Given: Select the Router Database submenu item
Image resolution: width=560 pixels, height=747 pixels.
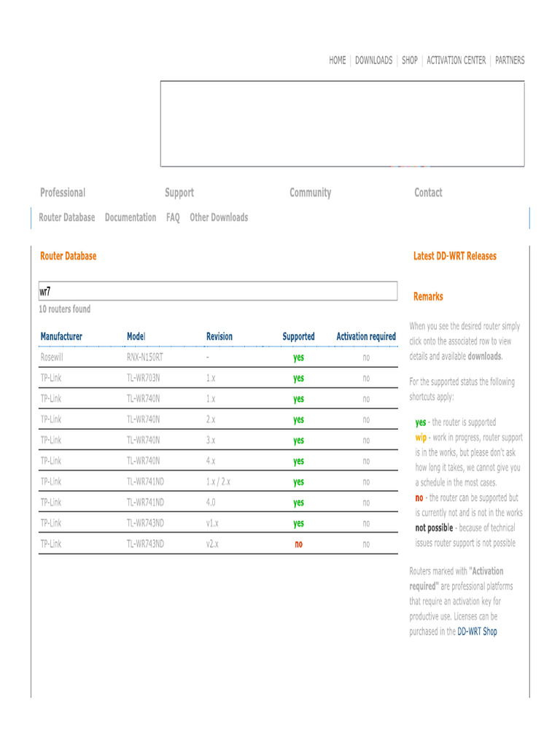Looking at the screenshot, I should click(66, 217).
